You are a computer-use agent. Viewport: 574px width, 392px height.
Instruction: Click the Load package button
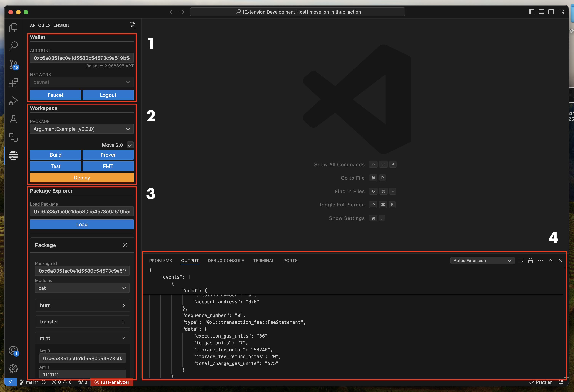pos(82,224)
